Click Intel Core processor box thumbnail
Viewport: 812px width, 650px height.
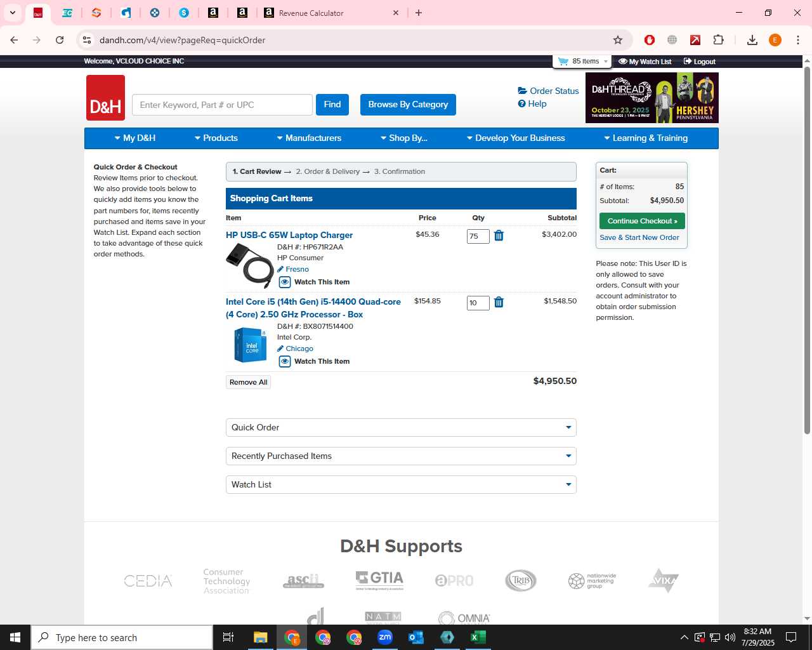coord(250,345)
